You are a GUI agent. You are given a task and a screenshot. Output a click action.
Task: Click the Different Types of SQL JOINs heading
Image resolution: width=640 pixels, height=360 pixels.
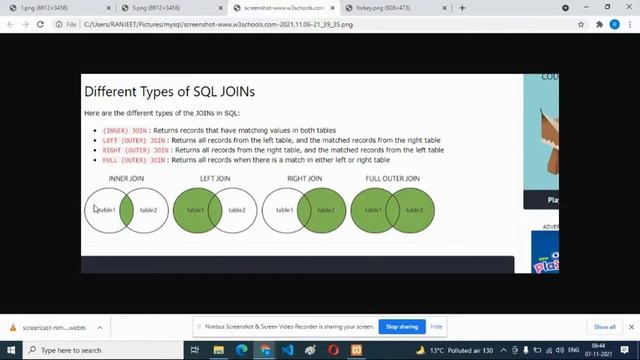pos(169,91)
